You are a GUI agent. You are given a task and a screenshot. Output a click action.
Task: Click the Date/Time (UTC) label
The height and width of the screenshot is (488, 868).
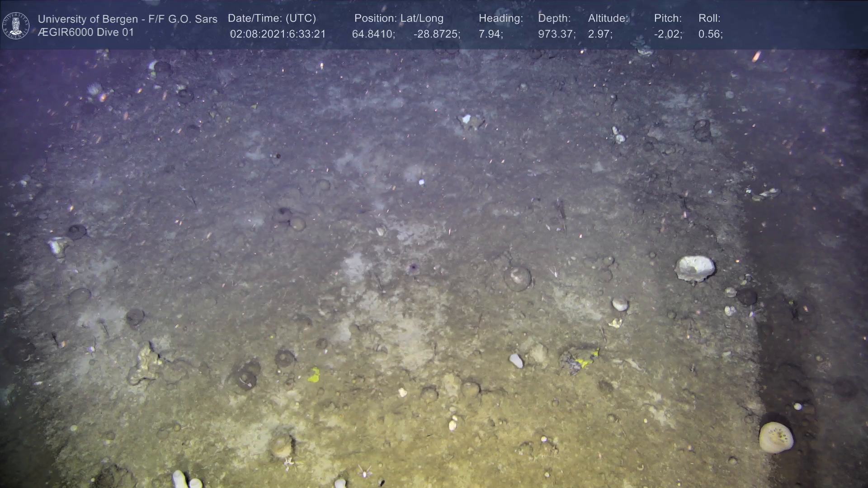[272, 18]
